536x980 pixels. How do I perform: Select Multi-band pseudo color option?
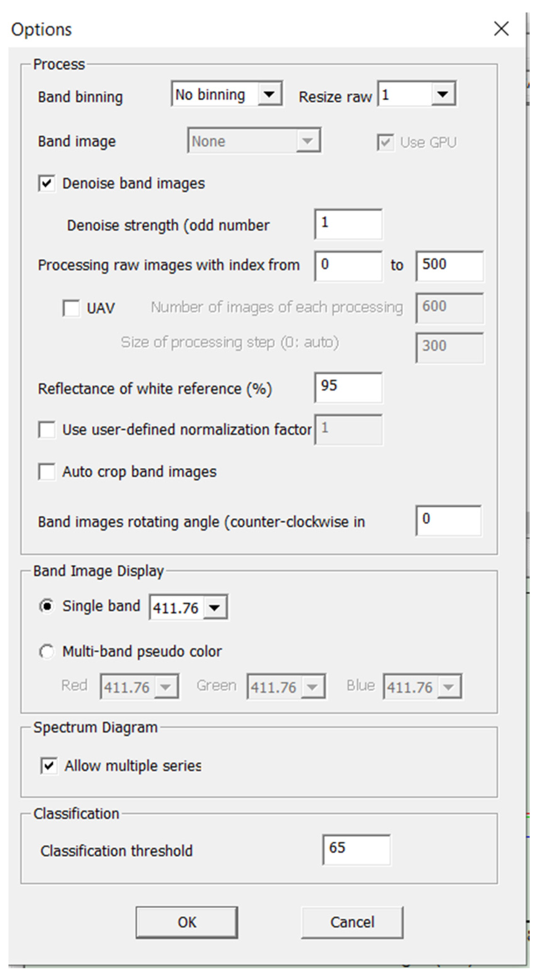click(x=47, y=651)
